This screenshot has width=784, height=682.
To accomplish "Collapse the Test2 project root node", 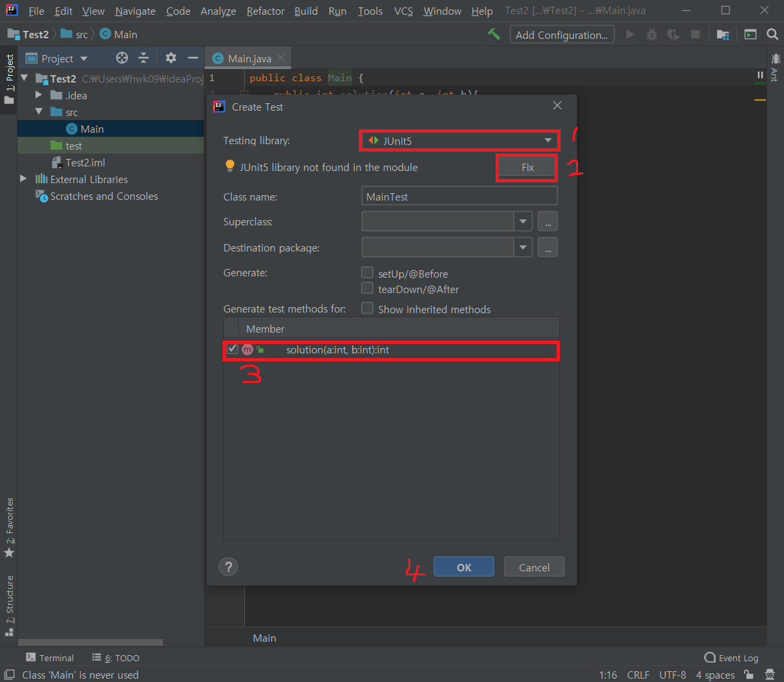I will pos(24,78).
